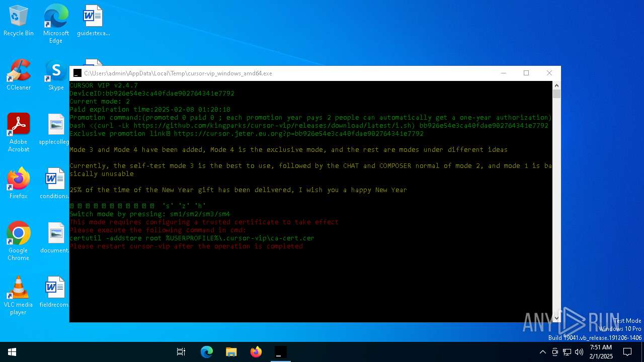Open the Skype desktop shortcut
Screen dimensions: 644x362
click(56, 75)
